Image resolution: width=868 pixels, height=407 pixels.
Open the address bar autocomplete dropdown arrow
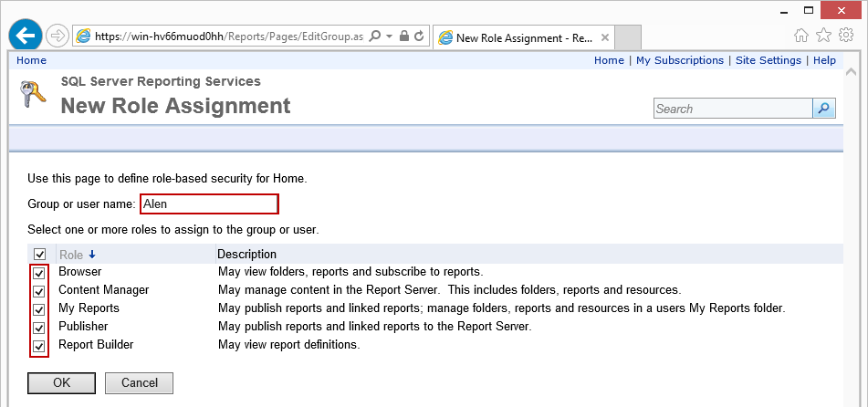click(389, 37)
